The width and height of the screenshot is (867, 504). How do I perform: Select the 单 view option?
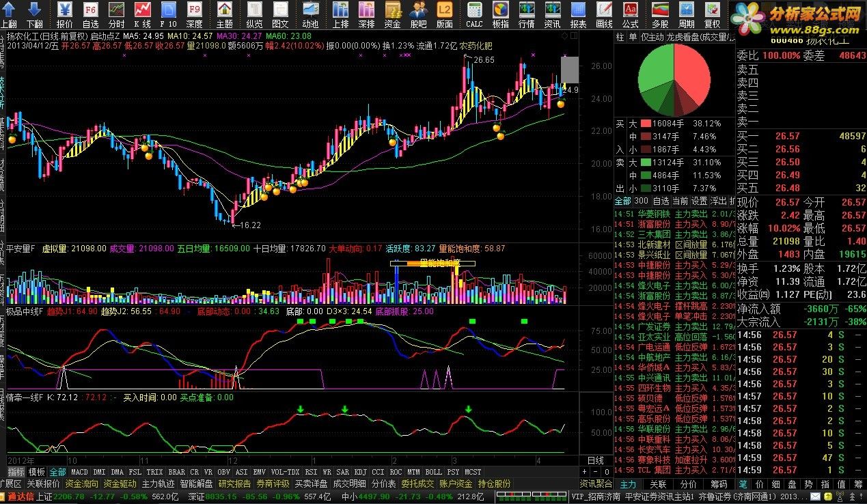[632, 37]
